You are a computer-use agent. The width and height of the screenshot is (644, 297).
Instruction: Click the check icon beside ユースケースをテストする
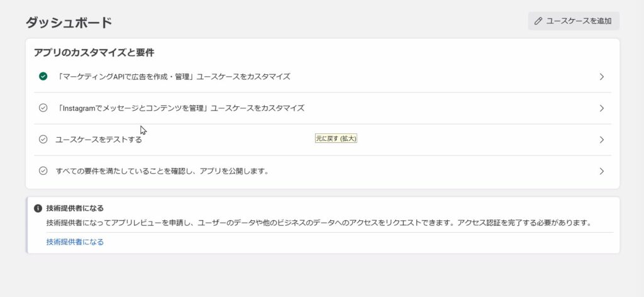click(43, 139)
